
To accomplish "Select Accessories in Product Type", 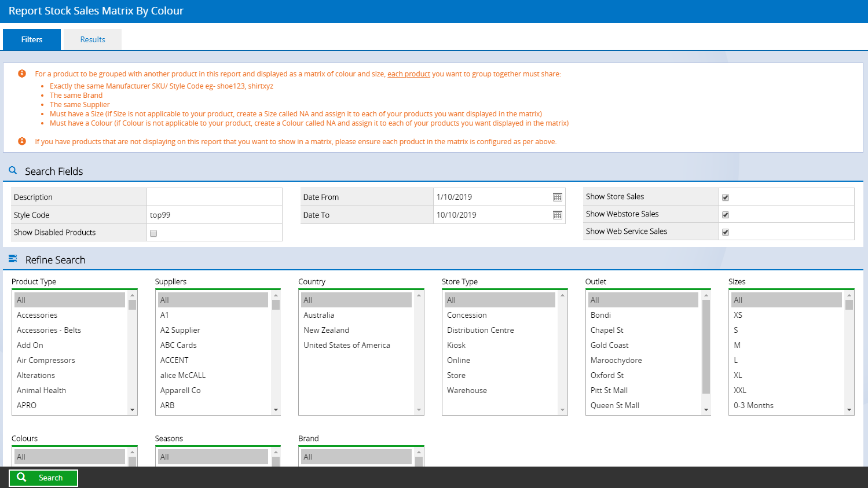I will [69, 315].
